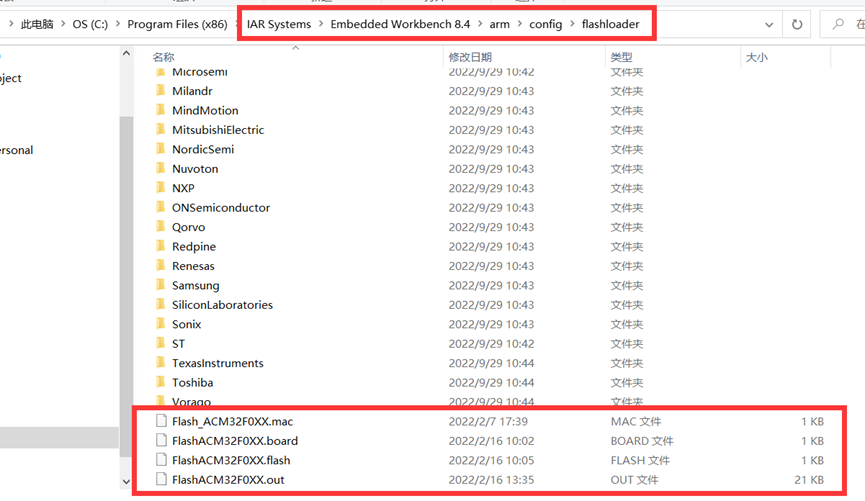Select the TexasInstruments folder icon
The width and height of the screenshot is (865, 501).
(x=160, y=363)
